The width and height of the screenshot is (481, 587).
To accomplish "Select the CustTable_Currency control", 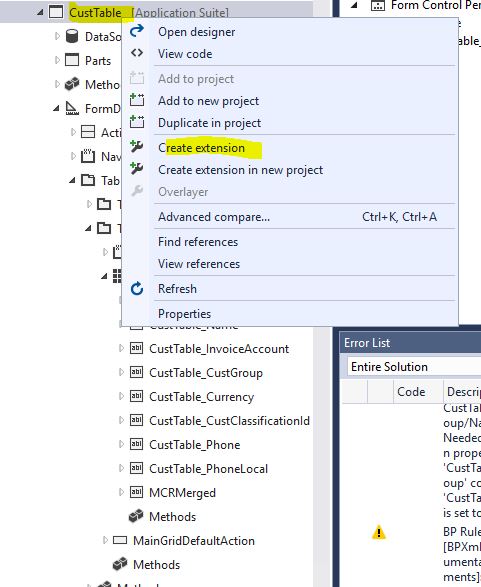I will (201, 396).
